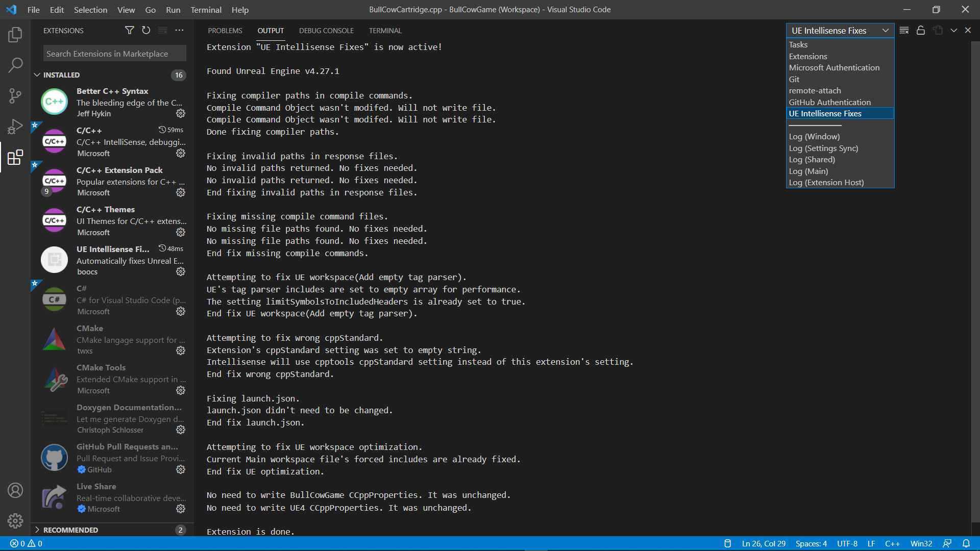Refresh the extensions list
This screenshot has width=980, height=551.
tap(146, 31)
